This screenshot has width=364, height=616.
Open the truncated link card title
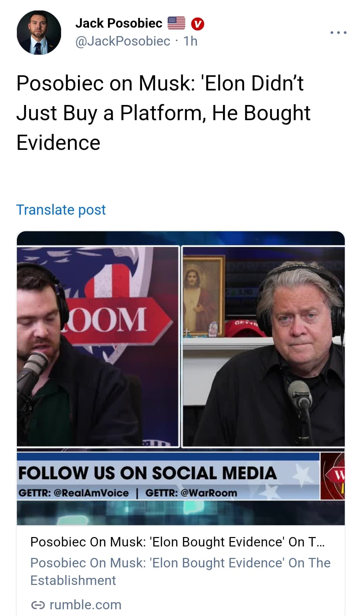pos(177,542)
